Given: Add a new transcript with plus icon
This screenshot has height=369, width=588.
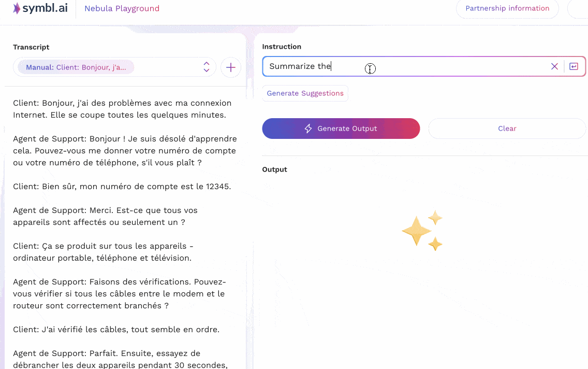Looking at the screenshot, I should tap(231, 67).
